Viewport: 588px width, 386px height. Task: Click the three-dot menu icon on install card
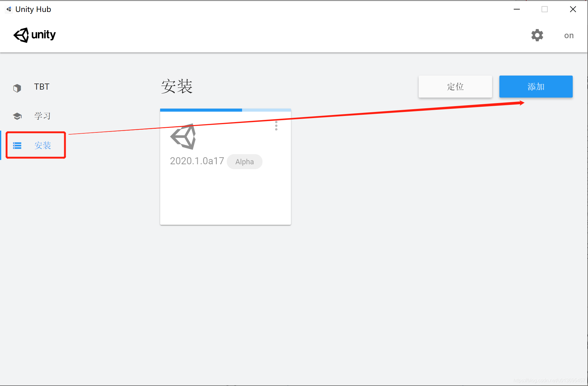[x=276, y=126]
